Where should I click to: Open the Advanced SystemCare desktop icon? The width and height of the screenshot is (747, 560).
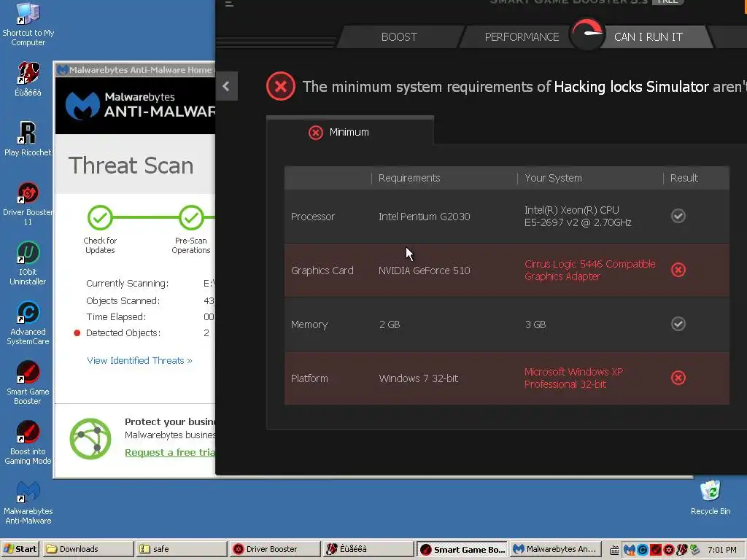(x=28, y=323)
